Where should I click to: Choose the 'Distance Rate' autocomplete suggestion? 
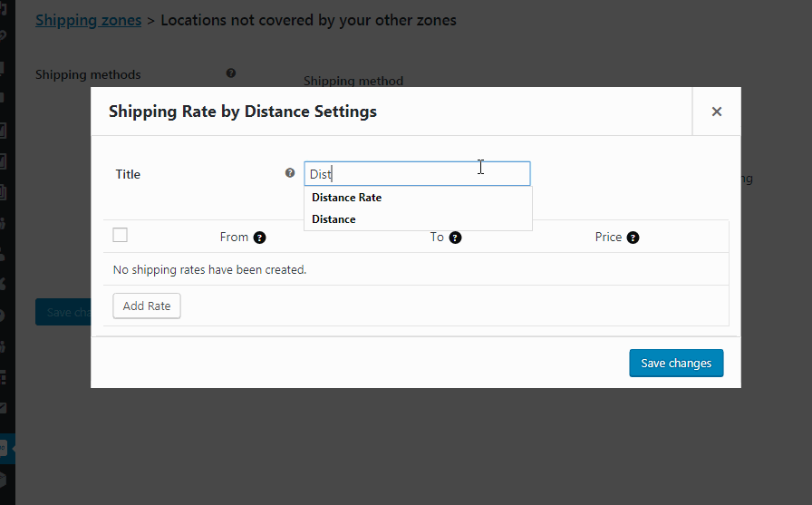point(346,198)
